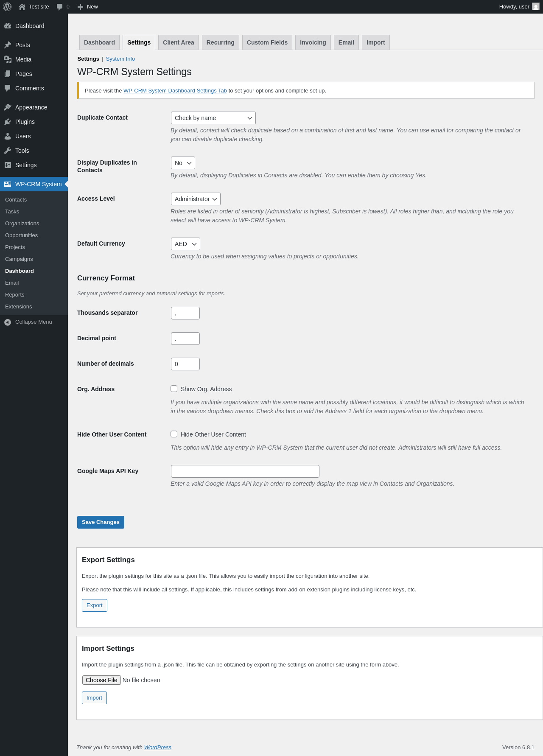Screen dimensions: 543x756
Task: Click the Settings sub-navigation label
Action: [88, 59]
